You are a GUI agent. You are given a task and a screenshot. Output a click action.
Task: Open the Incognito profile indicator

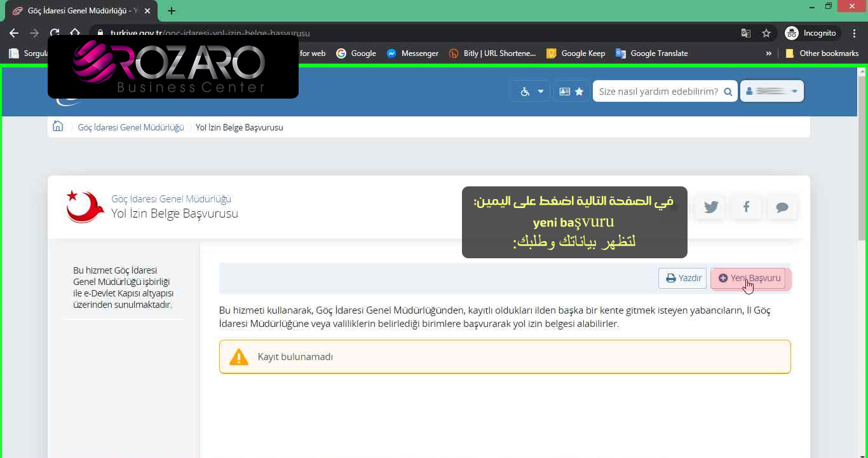812,33
